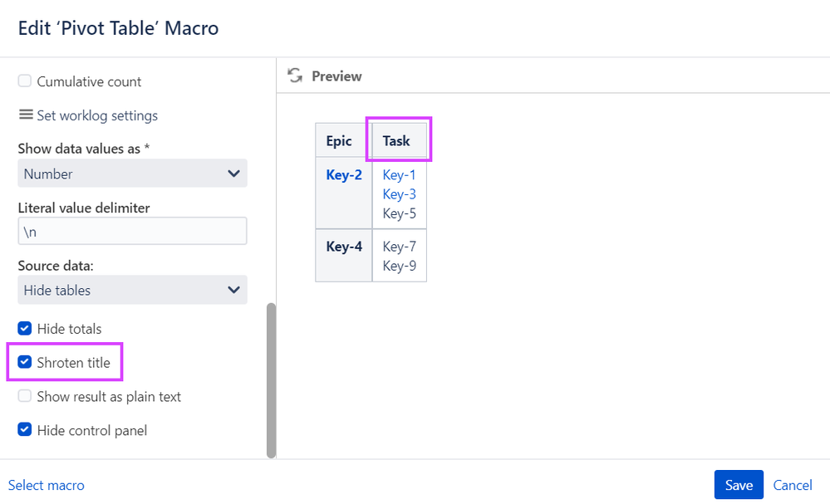830x504 pixels.
Task: Click the Literal value delimiter input field
Action: [132, 232]
